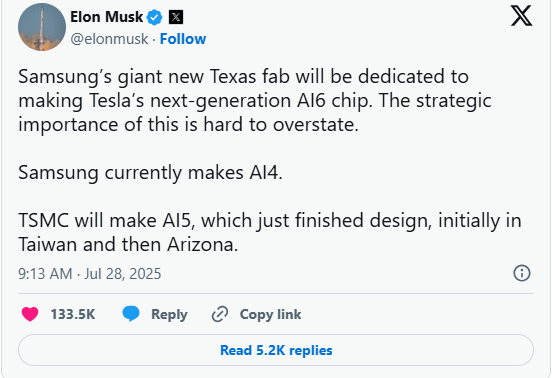Open Elon Musk's rocket profile picture
The image size is (554, 378).
pos(42,27)
